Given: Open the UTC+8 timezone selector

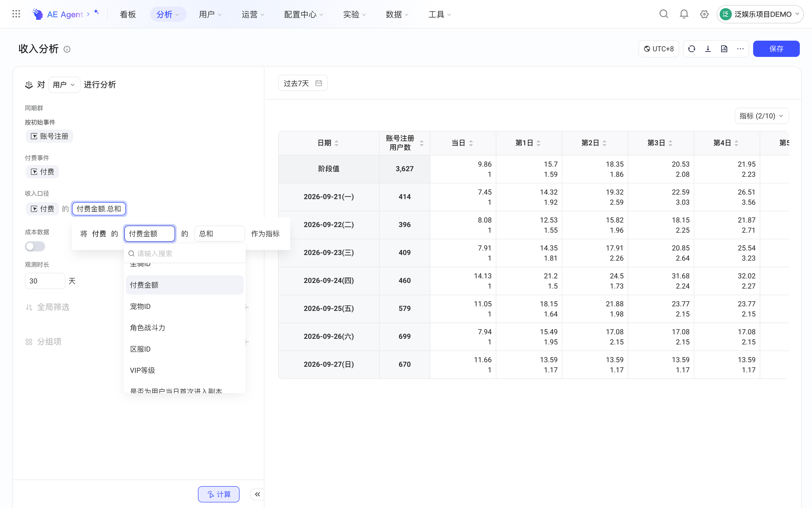Looking at the screenshot, I should point(658,49).
